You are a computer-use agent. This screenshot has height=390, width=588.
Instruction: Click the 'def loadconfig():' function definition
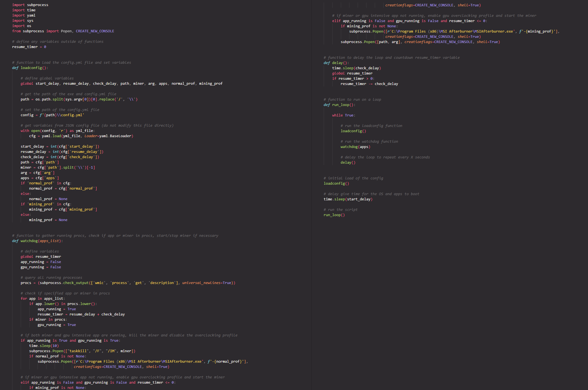pos(30,68)
